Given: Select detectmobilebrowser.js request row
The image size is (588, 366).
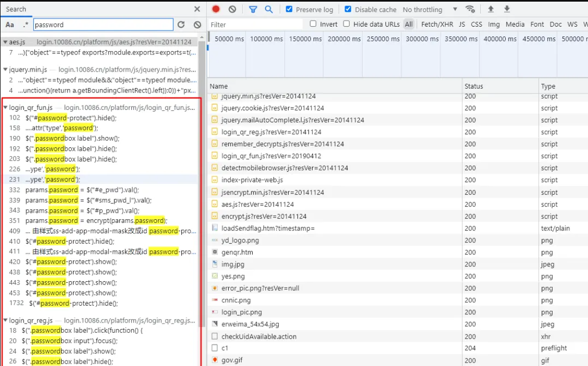Looking at the screenshot, I should (285, 168).
